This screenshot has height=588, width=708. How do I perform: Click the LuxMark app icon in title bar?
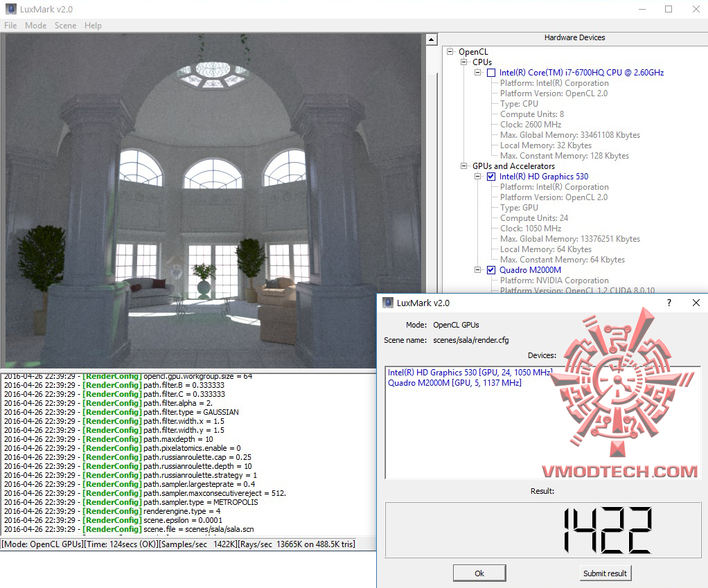tap(11, 9)
